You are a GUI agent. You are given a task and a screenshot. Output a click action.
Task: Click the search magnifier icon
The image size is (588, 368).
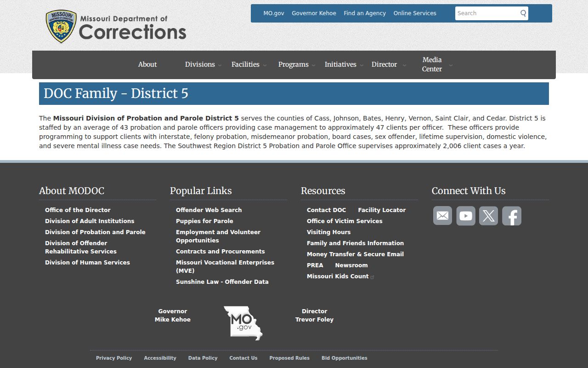[x=523, y=13]
